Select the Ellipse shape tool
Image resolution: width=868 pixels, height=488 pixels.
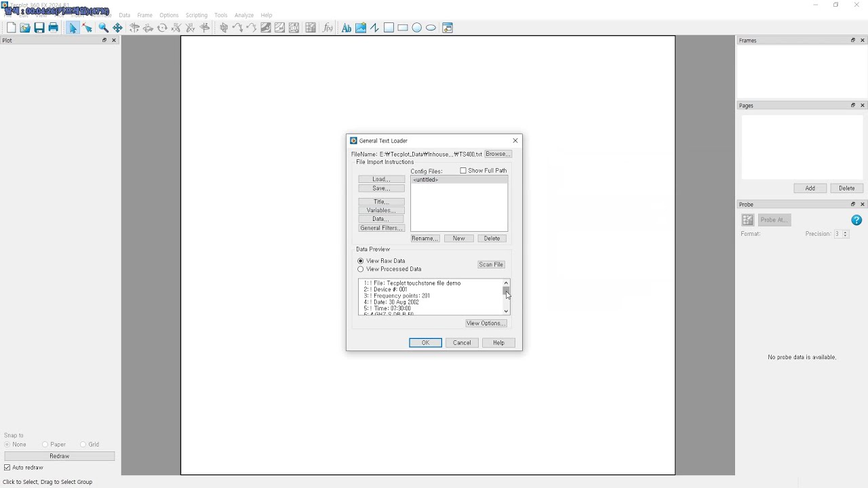[x=431, y=28]
